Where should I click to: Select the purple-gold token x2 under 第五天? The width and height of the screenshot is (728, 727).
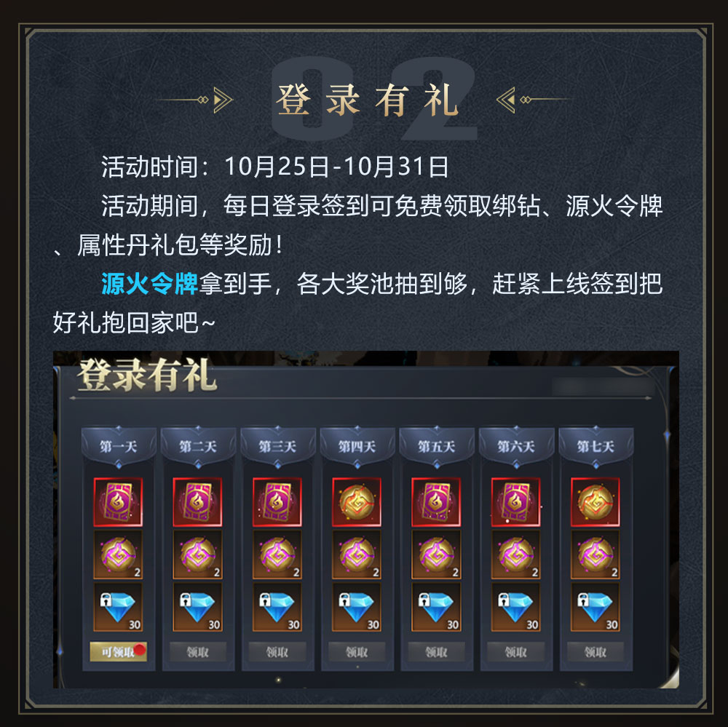(x=436, y=555)
